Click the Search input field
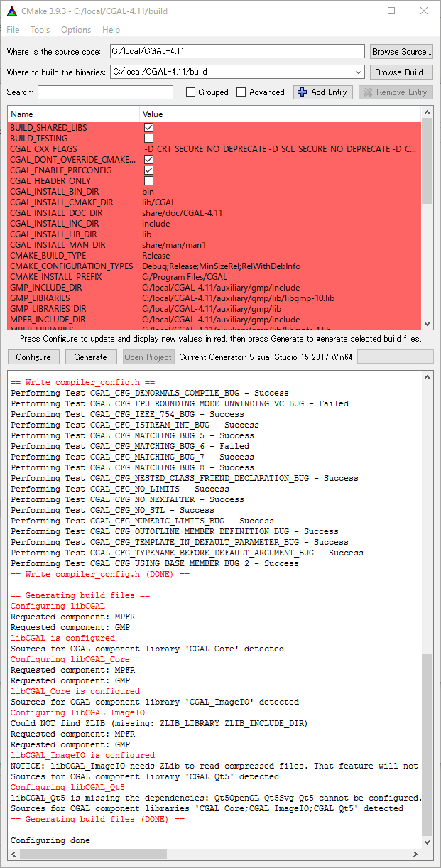 coord(105,92)
